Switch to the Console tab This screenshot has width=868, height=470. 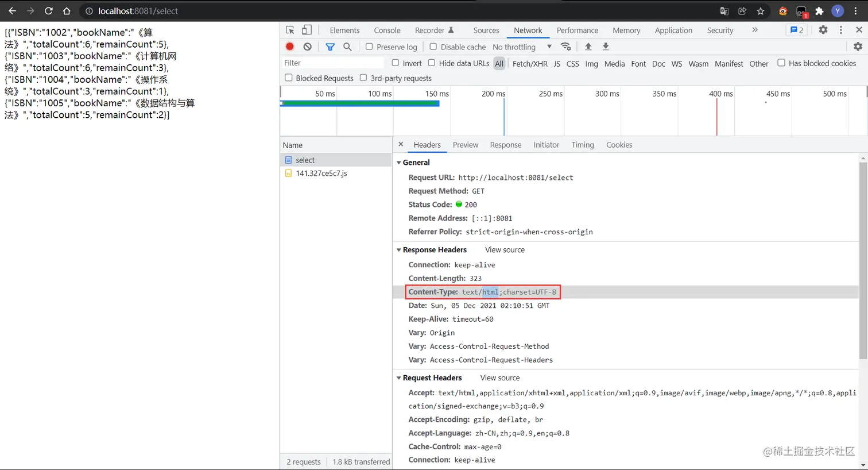(x=387, y=30)
